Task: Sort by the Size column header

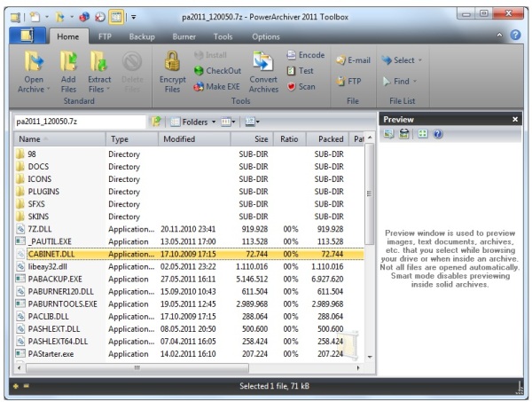Action: point(252,138)
